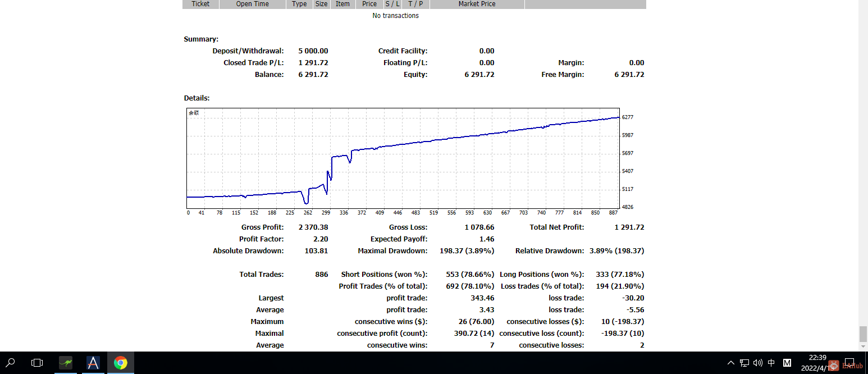Open Windows search from the taskbar

coord(11,363)
